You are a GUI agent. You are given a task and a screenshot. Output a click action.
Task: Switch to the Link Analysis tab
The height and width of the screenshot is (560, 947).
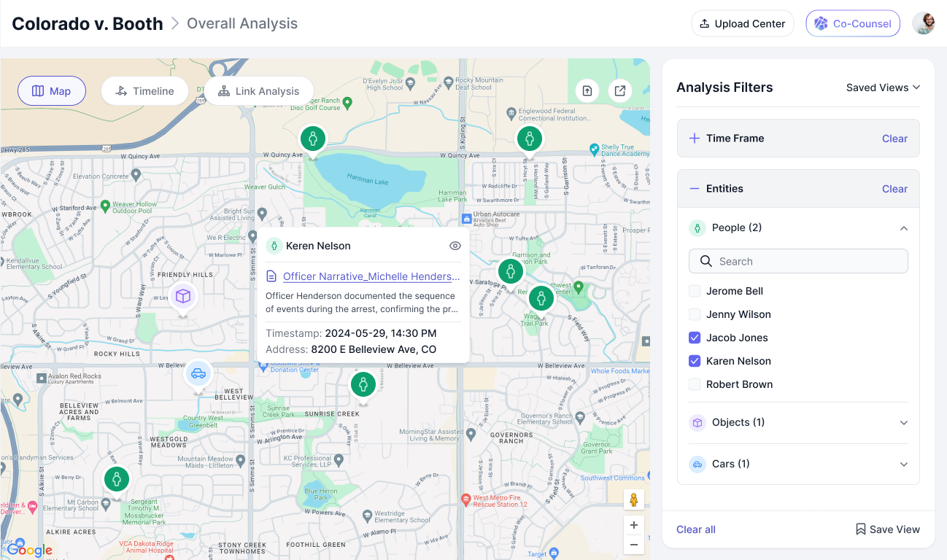tap(258, 91)
